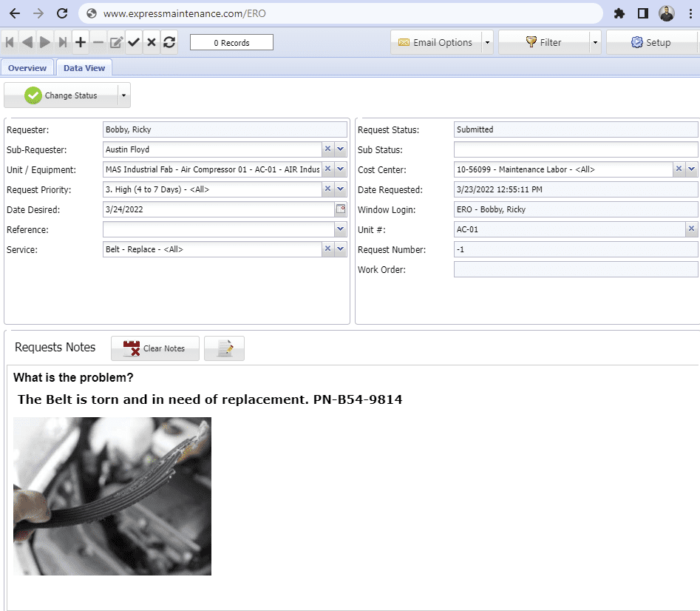Click the Request Status 'Submitted' field
This screenshot has width=700, height=611.
click(575, 129)
